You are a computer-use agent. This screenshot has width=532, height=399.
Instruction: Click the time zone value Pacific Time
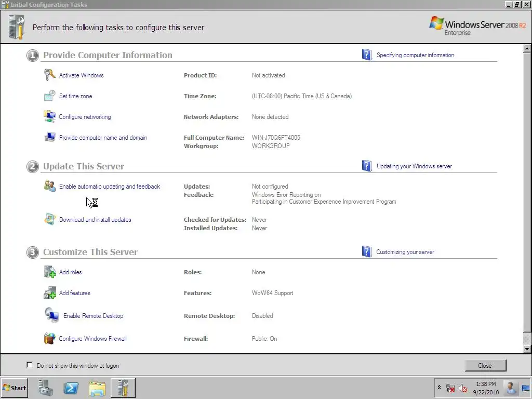click(x=302, y=96)
